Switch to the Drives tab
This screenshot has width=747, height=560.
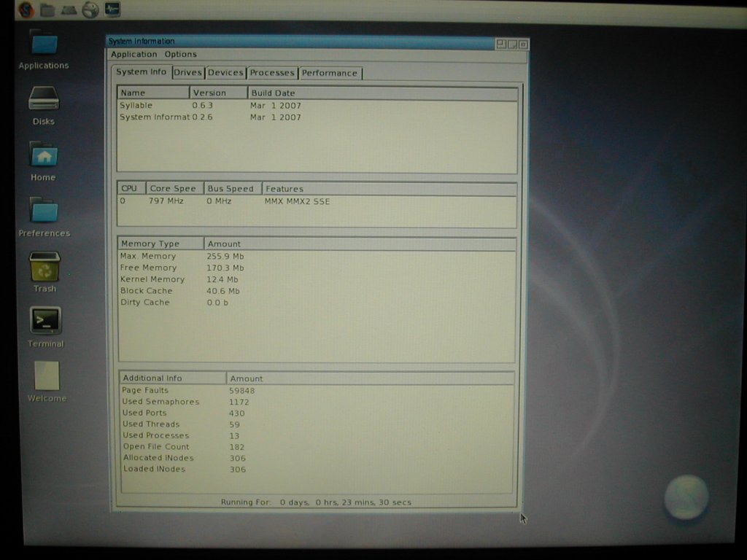click(187, 73)
